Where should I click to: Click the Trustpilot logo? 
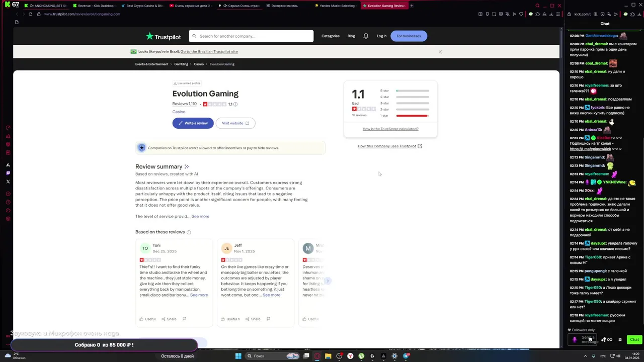point(163,36)
